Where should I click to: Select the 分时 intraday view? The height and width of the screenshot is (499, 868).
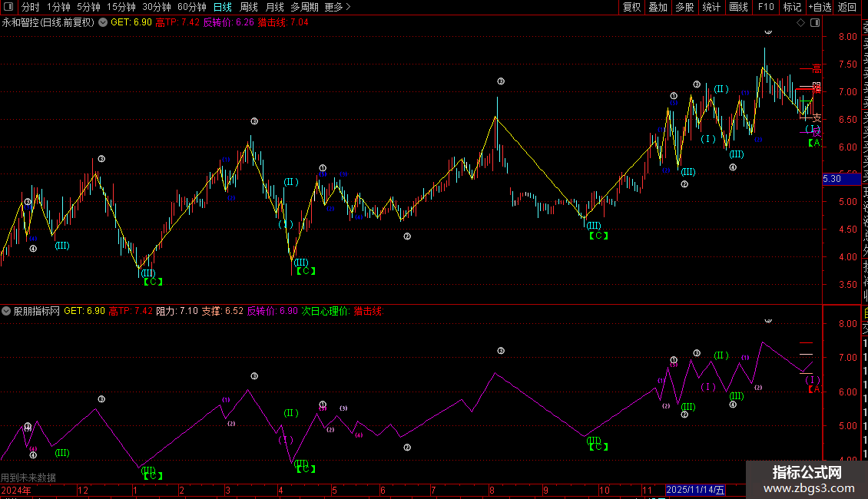[x=31, y=7]
